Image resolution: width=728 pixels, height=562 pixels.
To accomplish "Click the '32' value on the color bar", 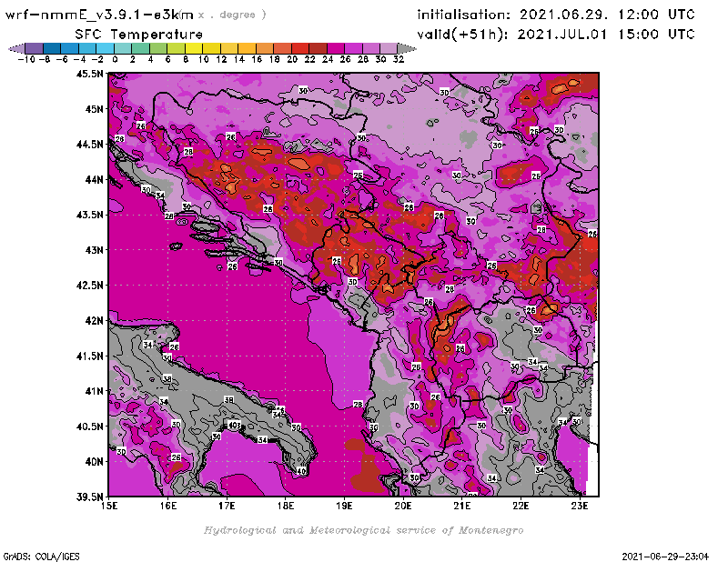I will pos(399,59).
